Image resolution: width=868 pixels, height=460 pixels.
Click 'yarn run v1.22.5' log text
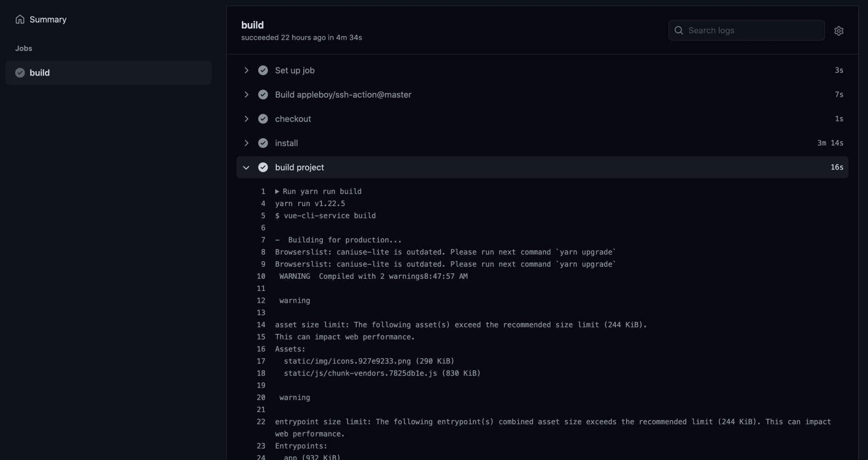point(310,204)
